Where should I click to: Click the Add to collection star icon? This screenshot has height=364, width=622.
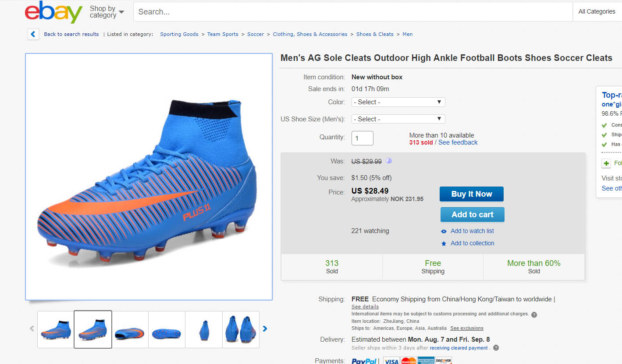[444, 243]
